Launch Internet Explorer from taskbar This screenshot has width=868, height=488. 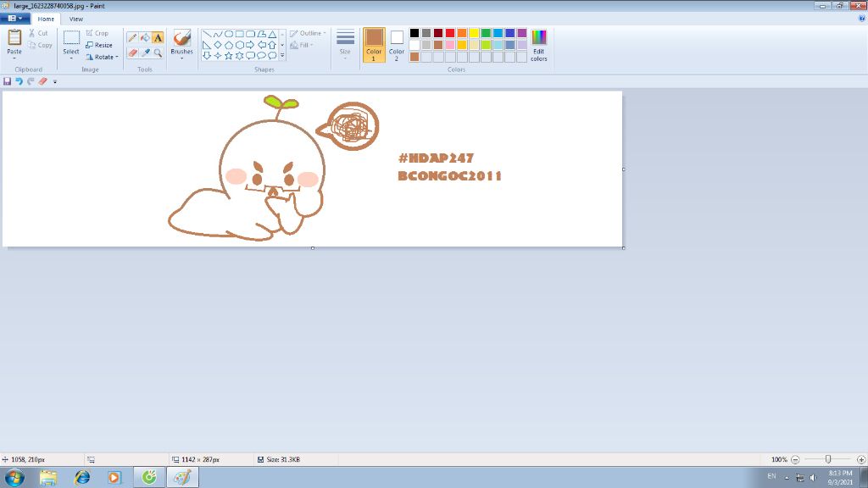tap(82, 477)
